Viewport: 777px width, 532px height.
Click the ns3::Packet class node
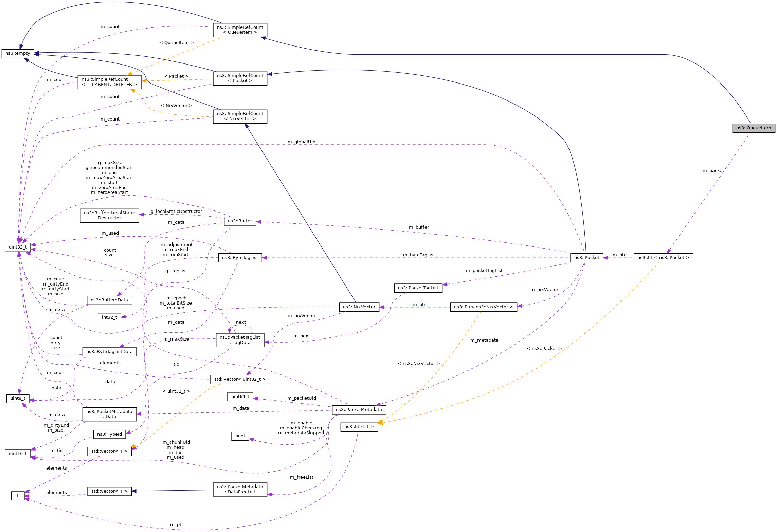pos(587,258)
